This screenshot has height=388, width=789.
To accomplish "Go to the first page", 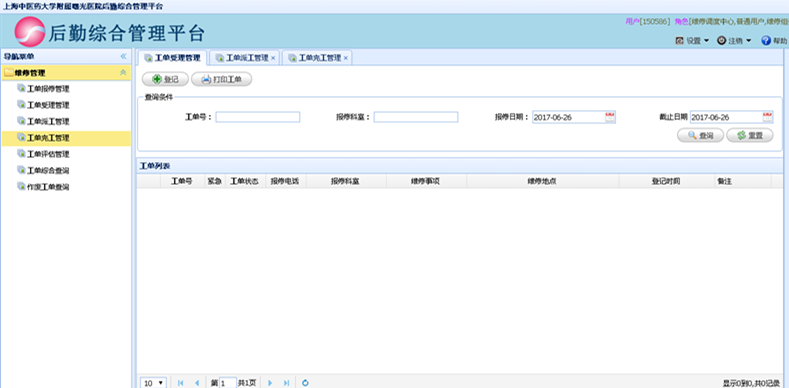I will [181, 383].
